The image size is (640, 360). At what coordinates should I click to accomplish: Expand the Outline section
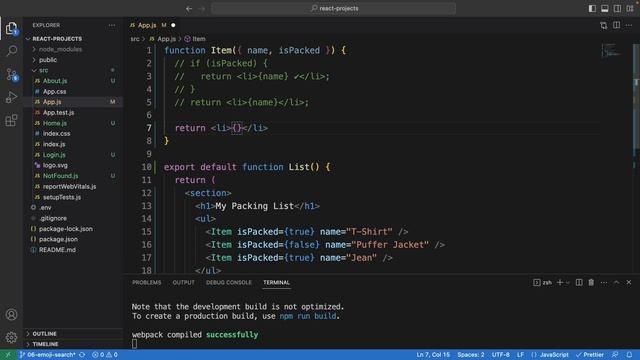44,334
